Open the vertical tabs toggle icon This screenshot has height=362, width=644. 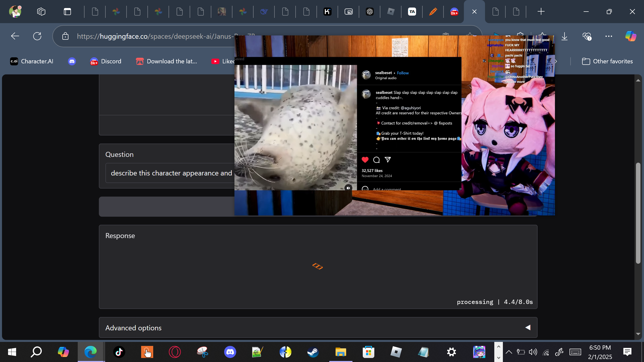coord(67,12)
